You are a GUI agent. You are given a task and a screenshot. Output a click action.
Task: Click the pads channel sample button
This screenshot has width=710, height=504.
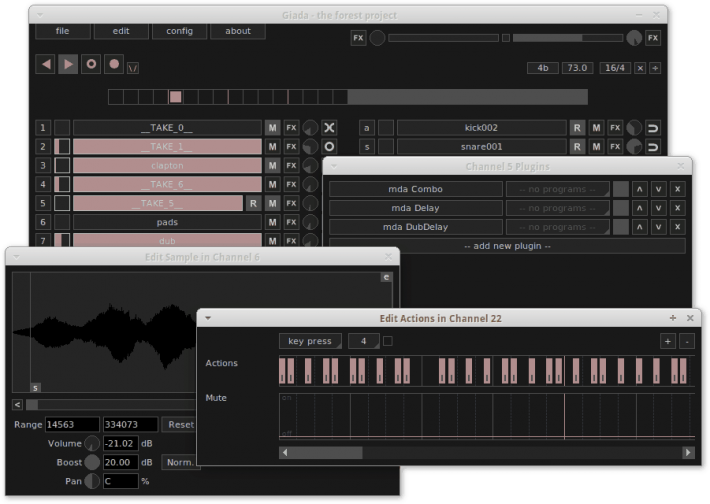tap(167, 222)
